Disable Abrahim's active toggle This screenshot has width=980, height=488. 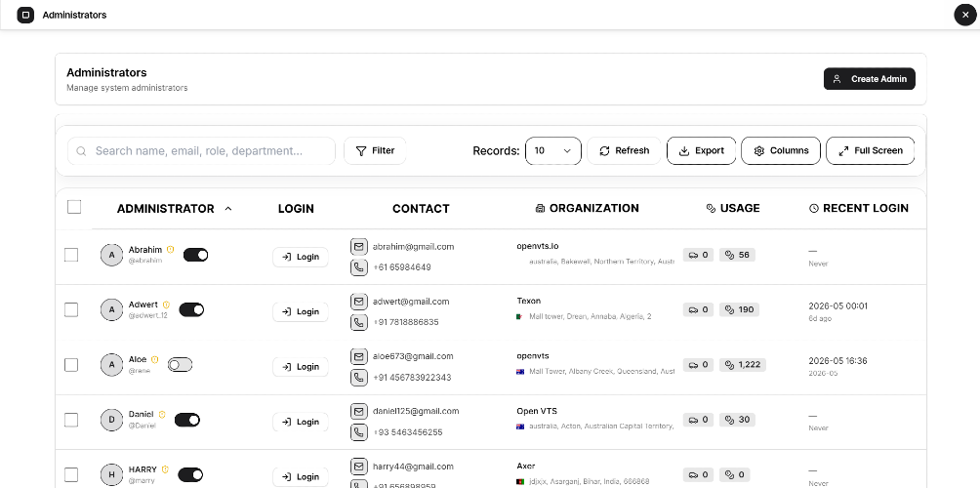pyautogui.click(x=195, y=255)
